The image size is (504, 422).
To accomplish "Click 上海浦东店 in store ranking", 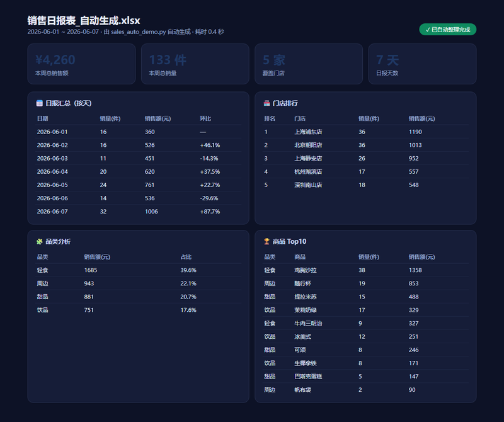I will click(x=308, y=132).
